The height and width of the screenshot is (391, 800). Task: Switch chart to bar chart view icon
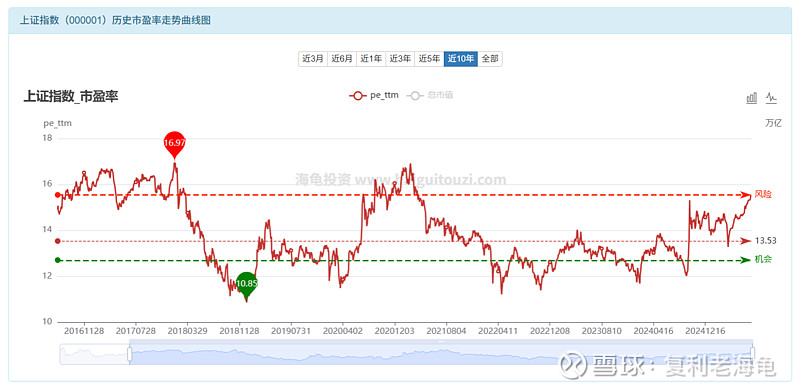pos(752,97)
